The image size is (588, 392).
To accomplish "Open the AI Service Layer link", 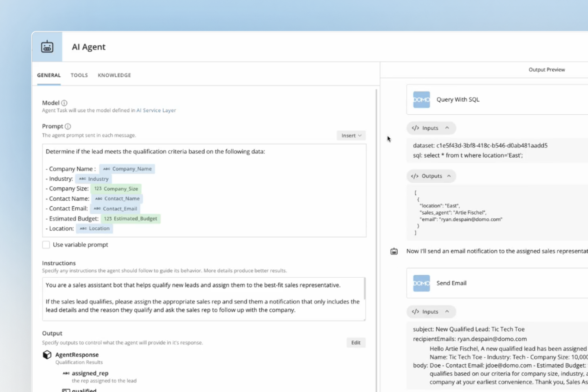I will click(156, 110).
